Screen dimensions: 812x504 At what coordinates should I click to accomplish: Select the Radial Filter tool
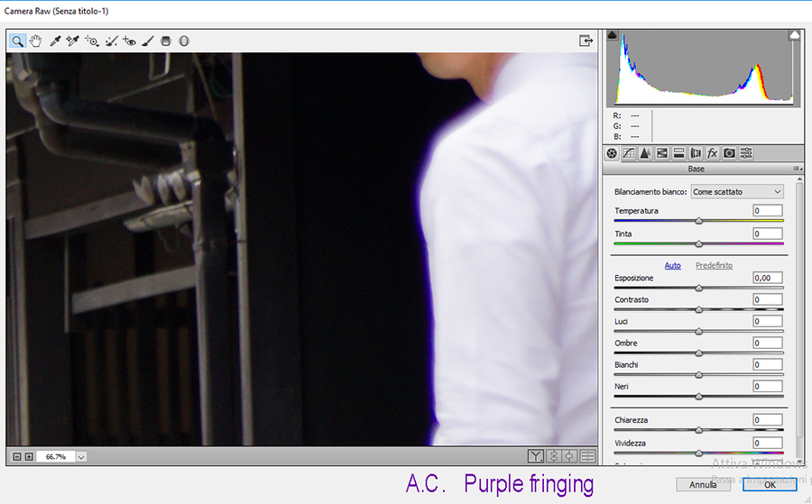click(184, 41)
